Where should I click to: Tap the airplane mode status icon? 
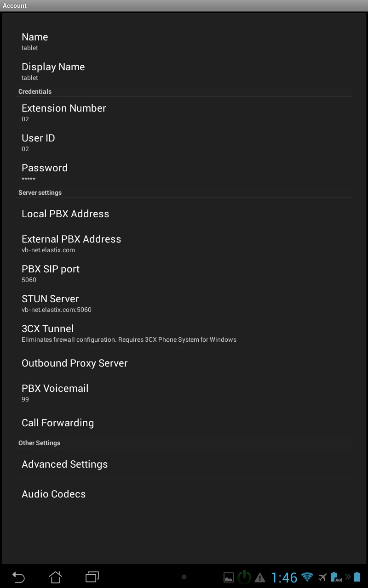coord(322,577)
